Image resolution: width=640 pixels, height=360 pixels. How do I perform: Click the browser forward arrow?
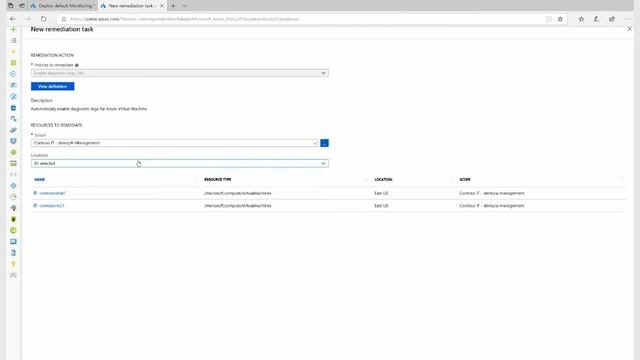coord(28,19)
